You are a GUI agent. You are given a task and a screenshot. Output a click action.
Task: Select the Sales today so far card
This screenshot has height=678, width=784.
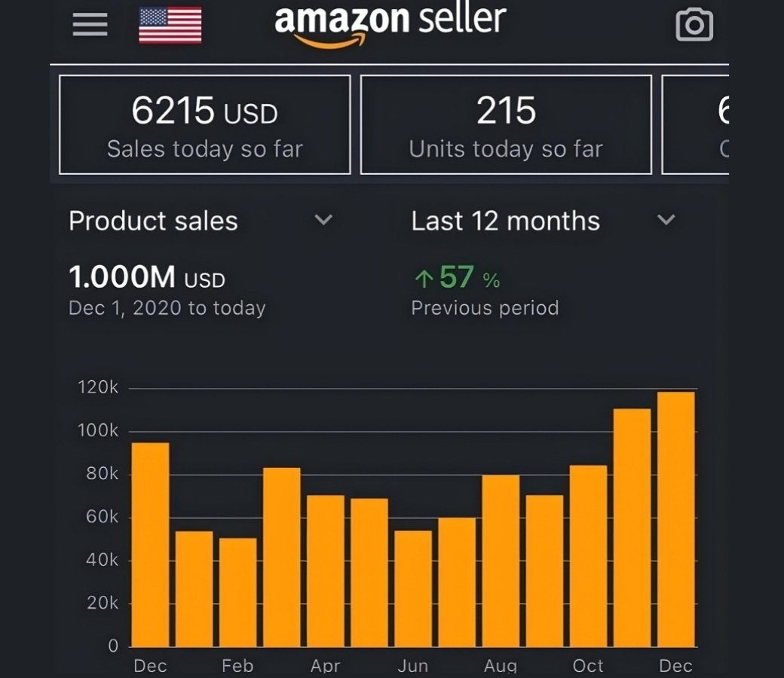click(204, 124)
